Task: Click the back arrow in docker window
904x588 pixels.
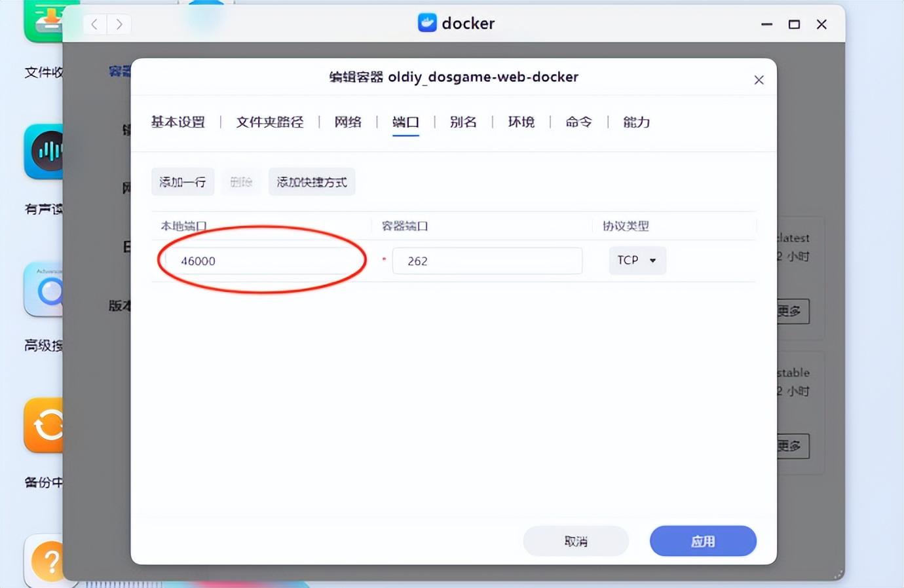Action: click(94, 24)
